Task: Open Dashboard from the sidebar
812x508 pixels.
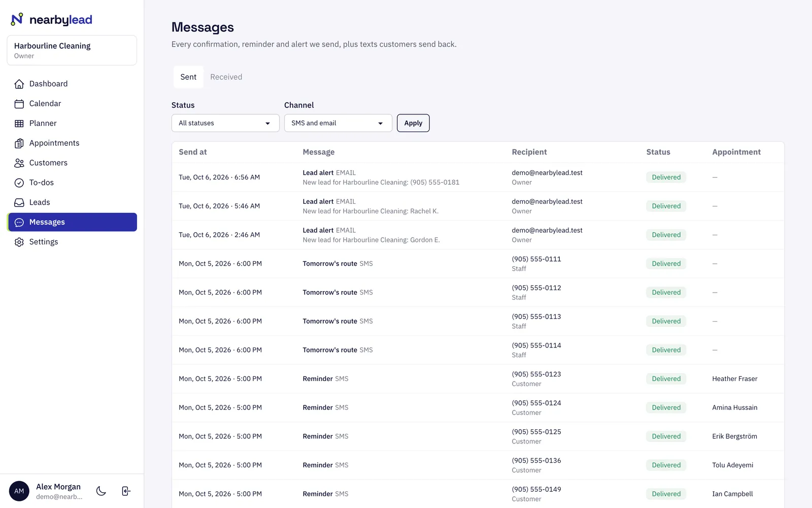Action: 72,84
